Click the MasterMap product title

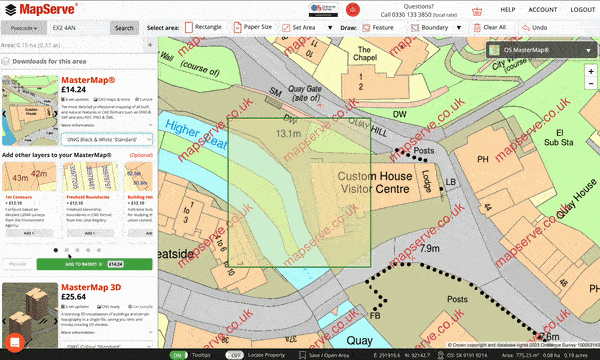(88, 80)
